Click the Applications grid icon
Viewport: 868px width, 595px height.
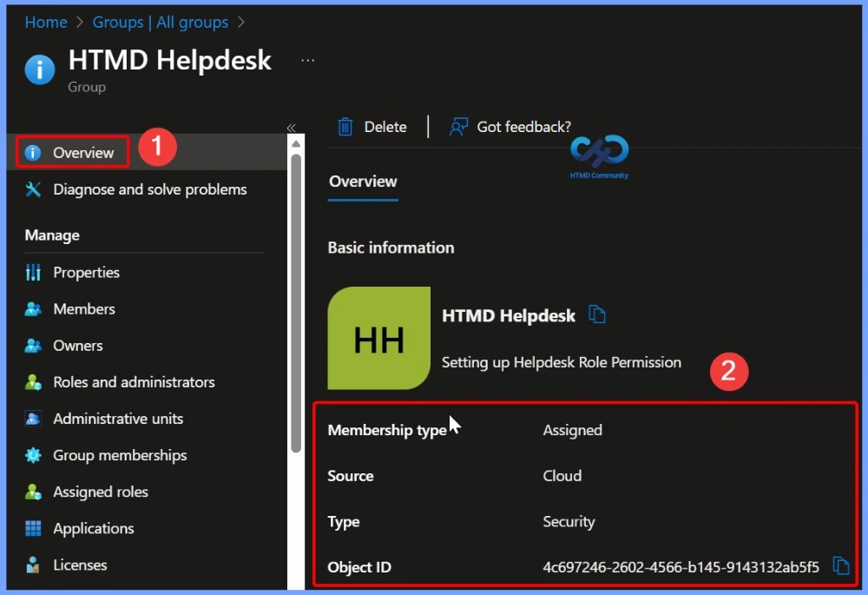click(34, 528)
